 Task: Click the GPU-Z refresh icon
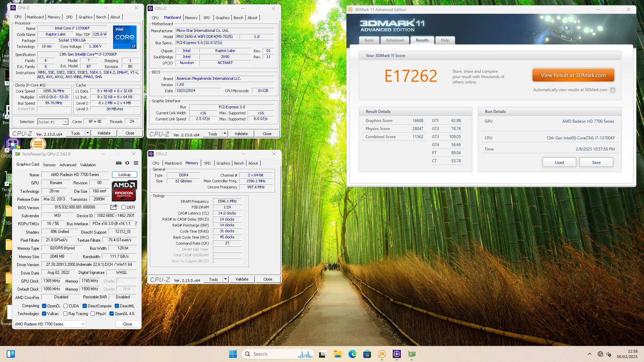click(127, 163)
